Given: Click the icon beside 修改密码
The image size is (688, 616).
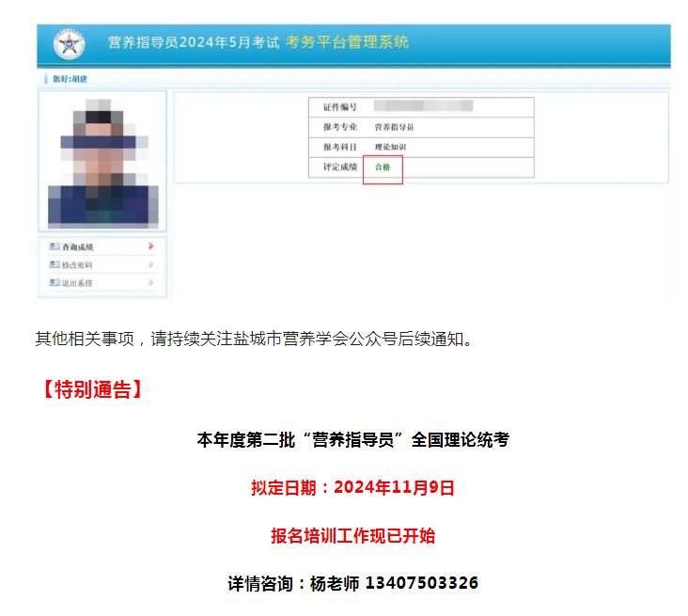Looking at the screenshot, I should pyautogui.click(x=55, y=264).
